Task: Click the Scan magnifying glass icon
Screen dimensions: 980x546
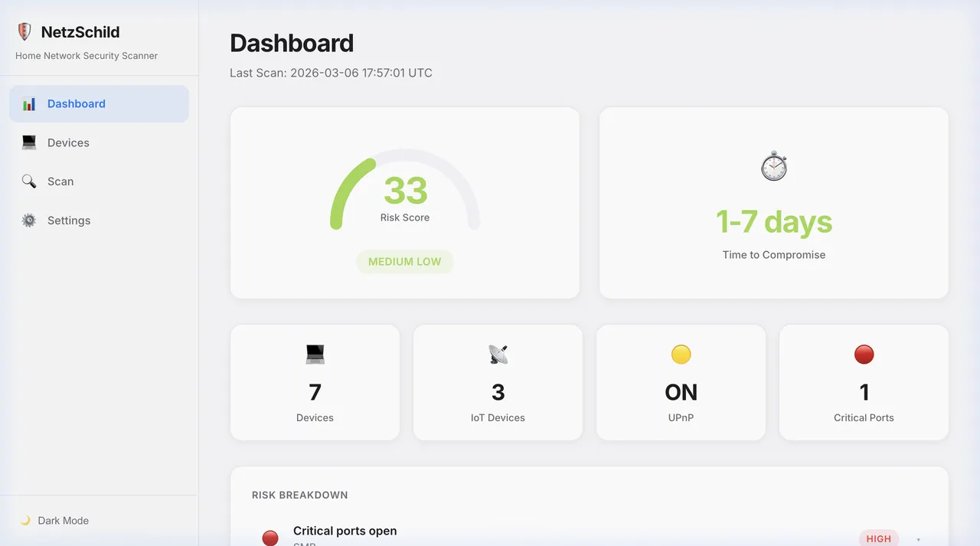Action: click(29, 181)
